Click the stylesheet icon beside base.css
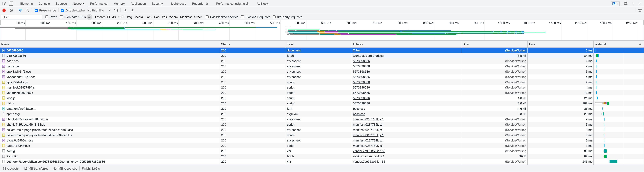The image size is (644, 172). click(4, 61)
